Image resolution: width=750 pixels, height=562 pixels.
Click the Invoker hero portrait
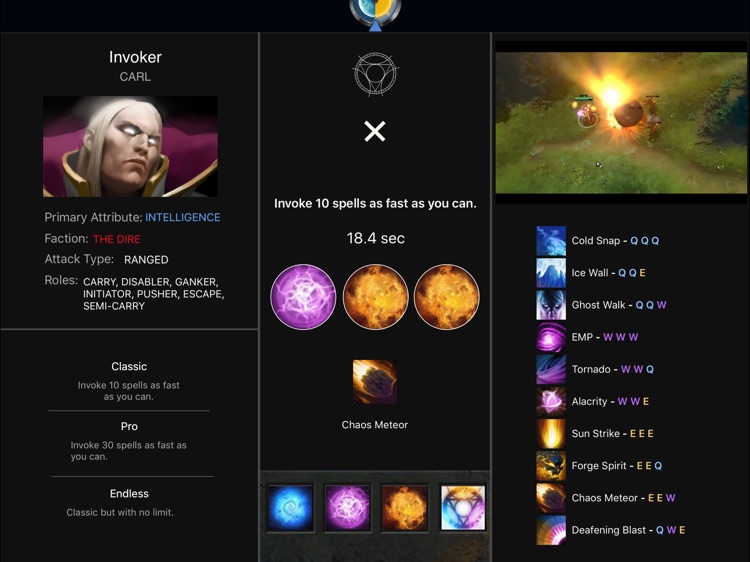130,146
